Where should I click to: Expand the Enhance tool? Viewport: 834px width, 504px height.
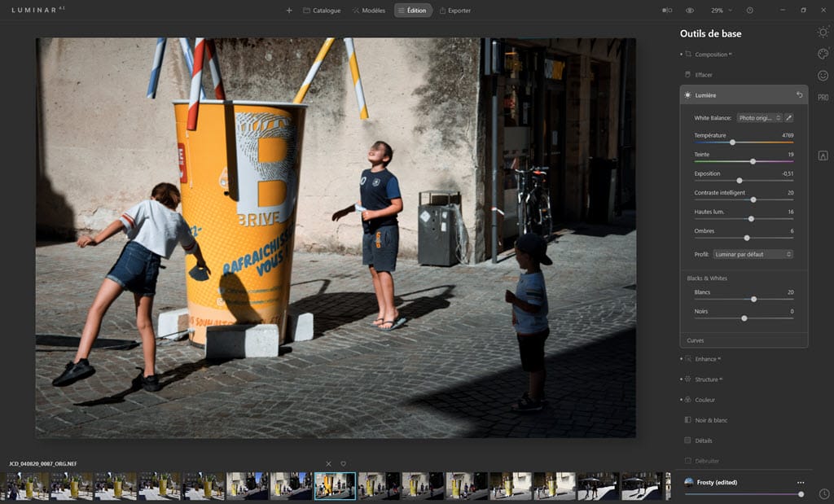[x=706, y=359]
